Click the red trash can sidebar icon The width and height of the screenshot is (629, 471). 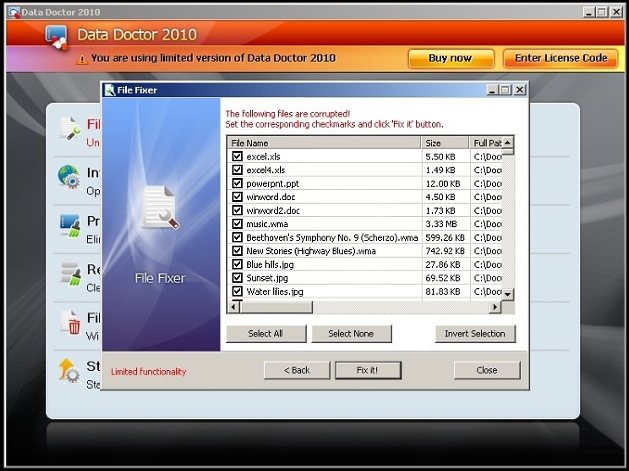click(70, 321)
